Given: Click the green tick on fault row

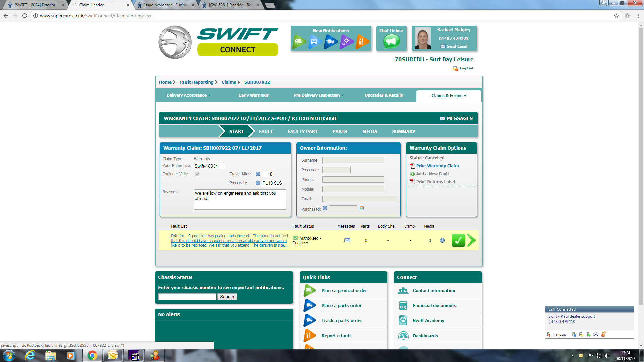Looking at the screenshot, I should click(458, 240).
